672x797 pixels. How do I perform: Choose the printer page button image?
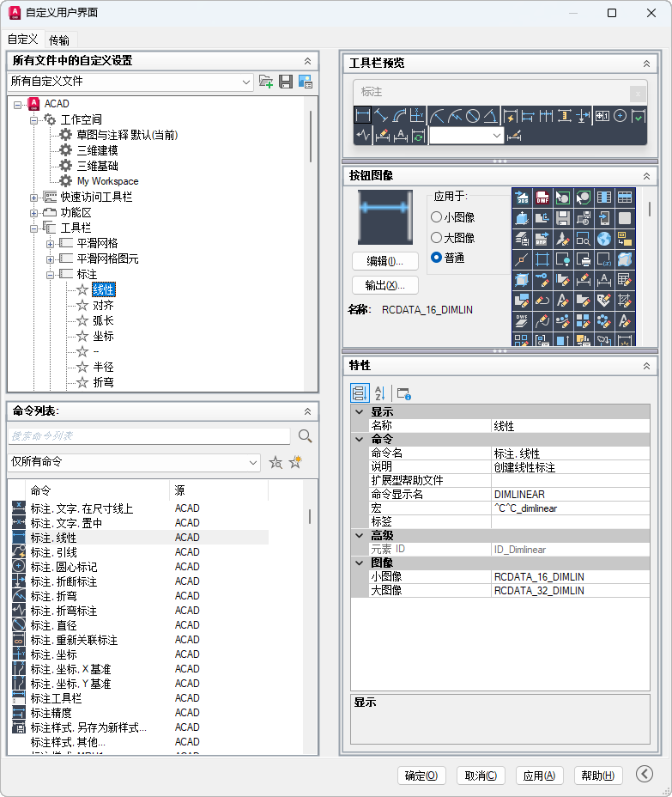tap(583, 259)
